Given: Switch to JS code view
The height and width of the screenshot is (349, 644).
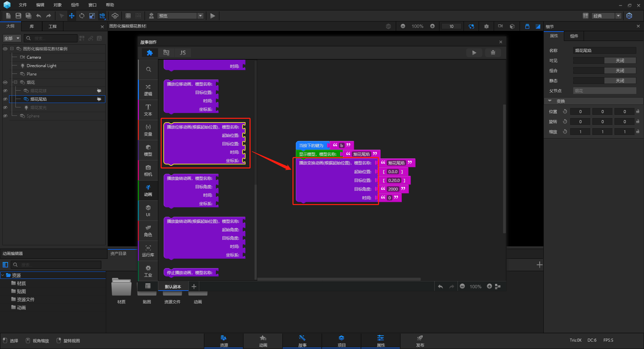Looking at the screenshot, I should (183, 53).
